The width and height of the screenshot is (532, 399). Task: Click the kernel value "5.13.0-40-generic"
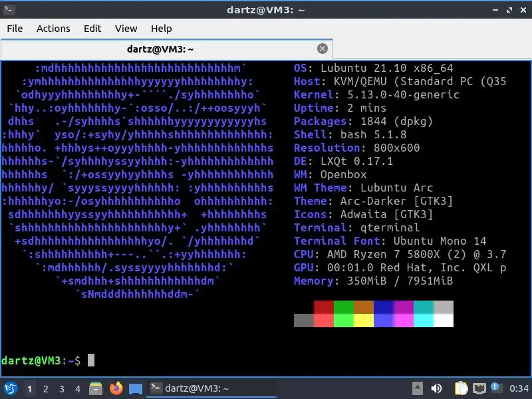(404, 94)
